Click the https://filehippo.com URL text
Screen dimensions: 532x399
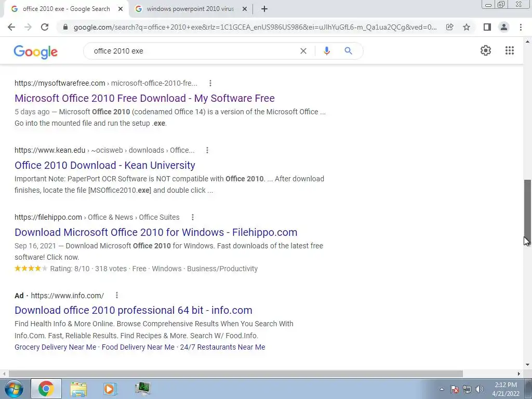point(48,217)
